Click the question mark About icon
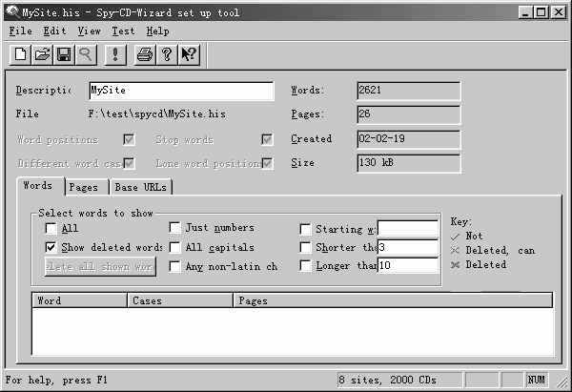This screenshot has width=572, height=392. pyautogui.click(x=166, y=54)
